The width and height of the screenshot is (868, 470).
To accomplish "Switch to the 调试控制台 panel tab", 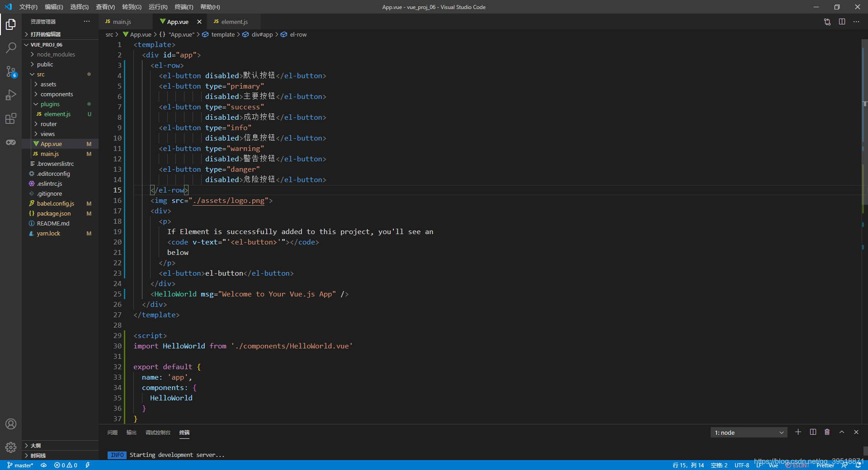I will (x=158, y=432).
